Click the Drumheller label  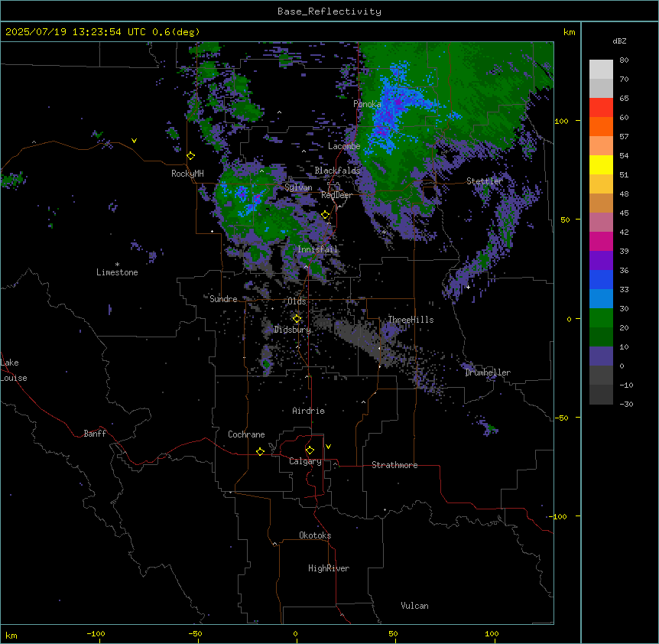488,372
